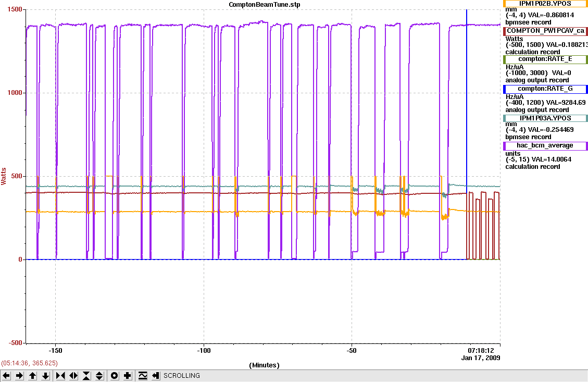Click the vertical zoom-out icon (up-down triangles)
Image resolution: width=588 pixels, height=382 pixels.
99,376
